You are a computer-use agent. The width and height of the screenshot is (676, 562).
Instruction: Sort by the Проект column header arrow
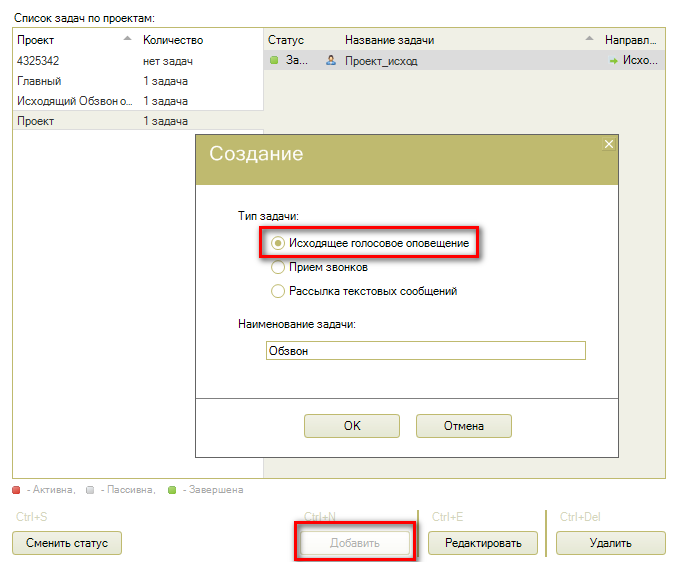[126, 40]
